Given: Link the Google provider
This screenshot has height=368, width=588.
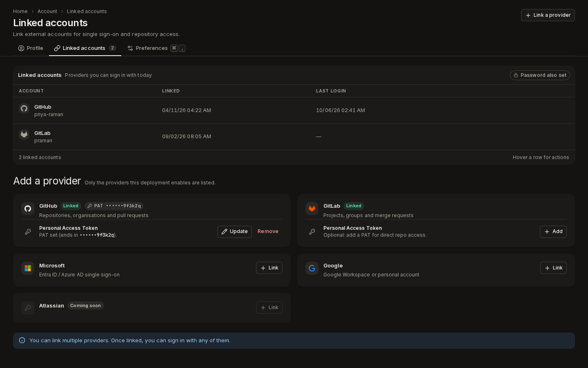Looking at the screenshot, I should pos(553,268).
